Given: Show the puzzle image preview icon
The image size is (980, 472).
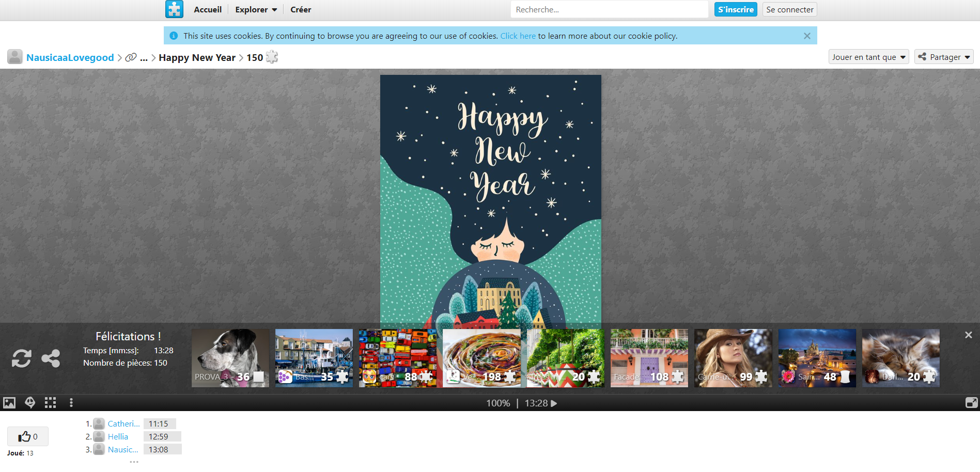Looking at the screenshot, I should point(9,403).
